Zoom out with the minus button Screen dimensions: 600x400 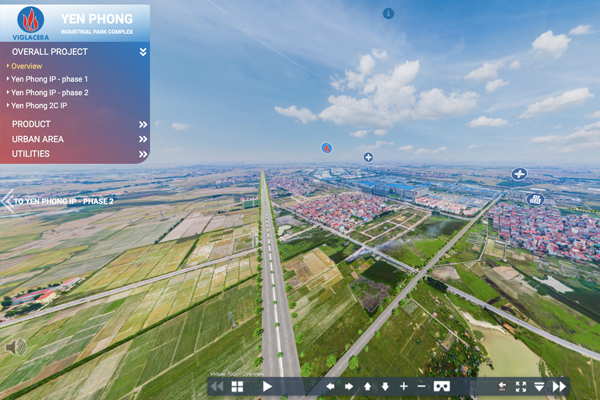click(421, 386)
